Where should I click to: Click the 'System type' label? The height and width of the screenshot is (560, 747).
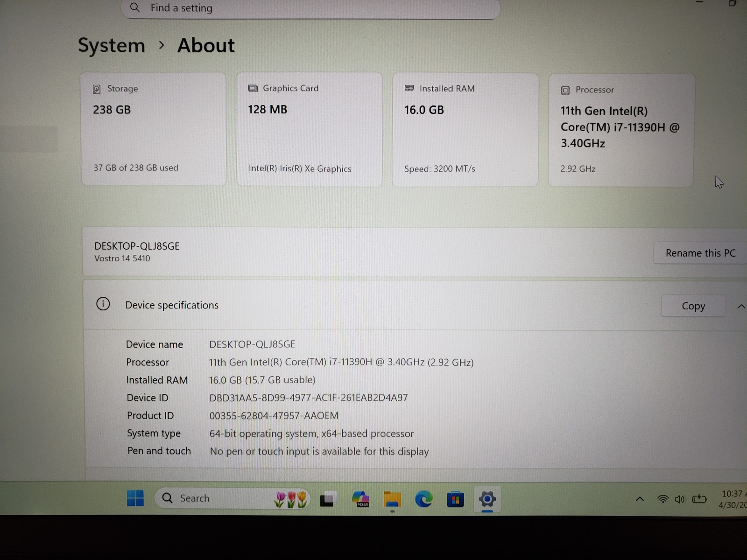coord(154,434)
